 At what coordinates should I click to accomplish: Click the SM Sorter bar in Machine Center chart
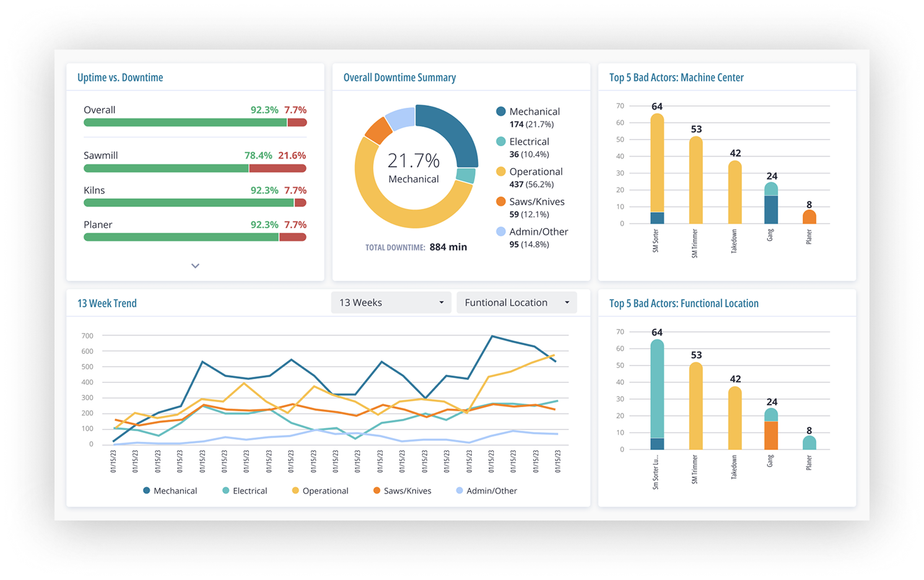[657, 169]
